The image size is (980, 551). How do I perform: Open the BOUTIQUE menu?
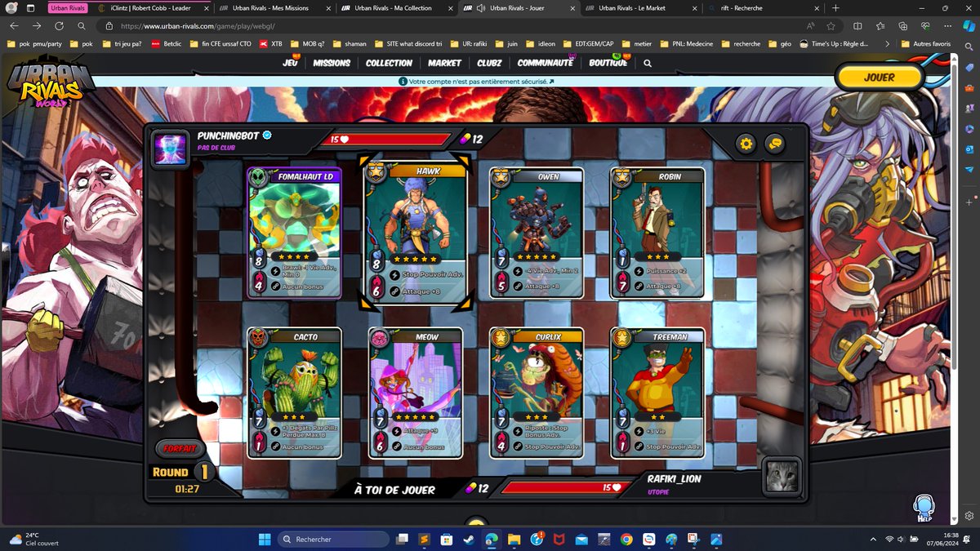click(608, 63)
